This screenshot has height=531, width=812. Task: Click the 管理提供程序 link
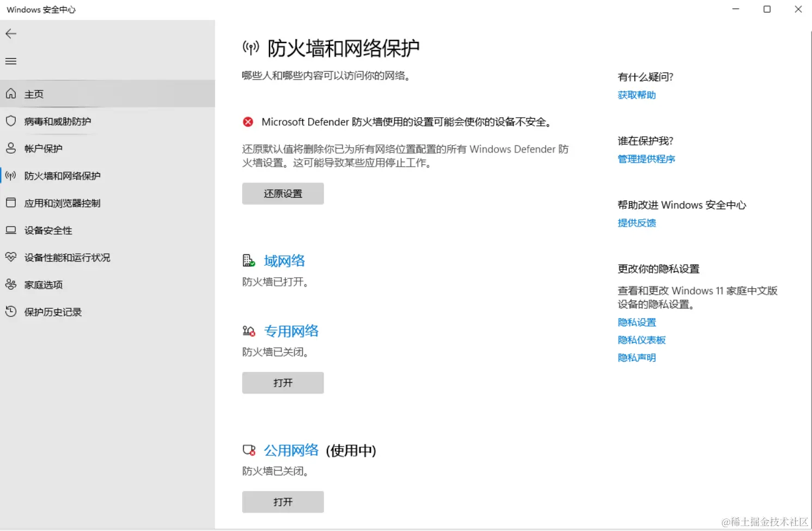[x=646, y=159]
